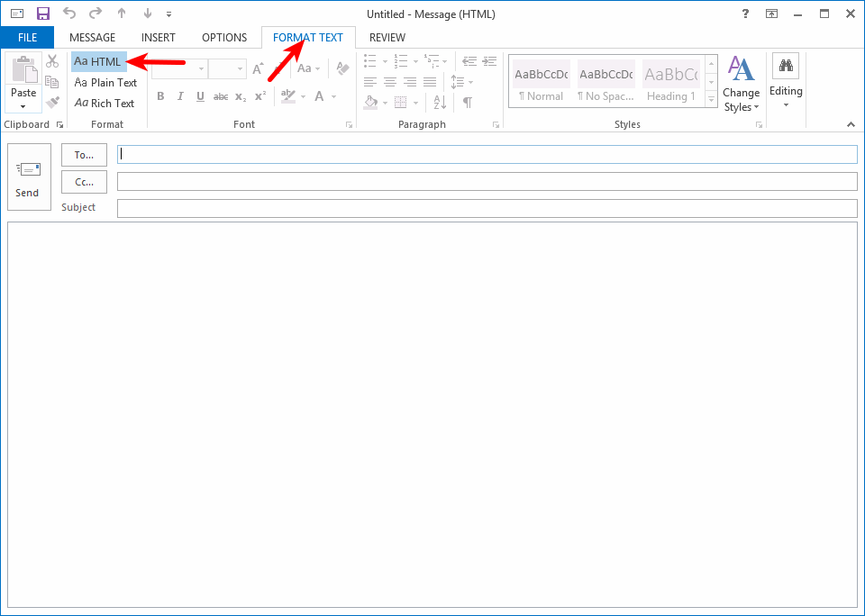Screen dimensions: 865x616
Task: Toggle underline formatting
Action: pyautogui.click(x=200, y=96)
